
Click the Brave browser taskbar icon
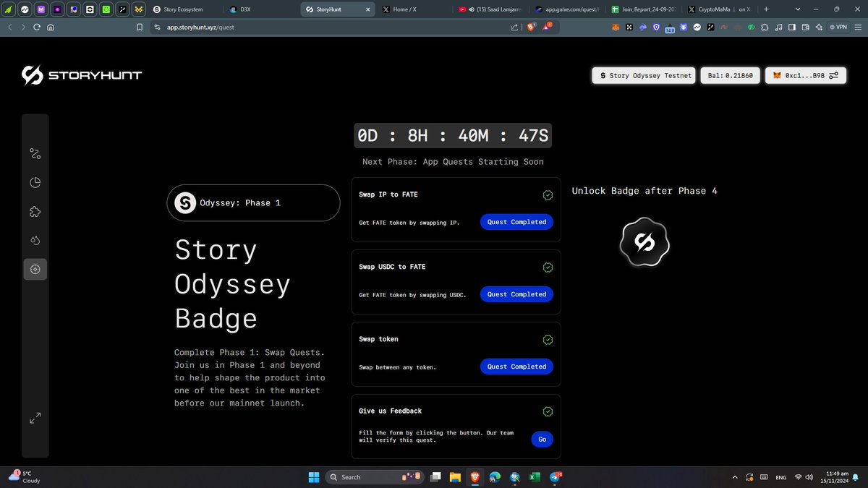point(475,477)
